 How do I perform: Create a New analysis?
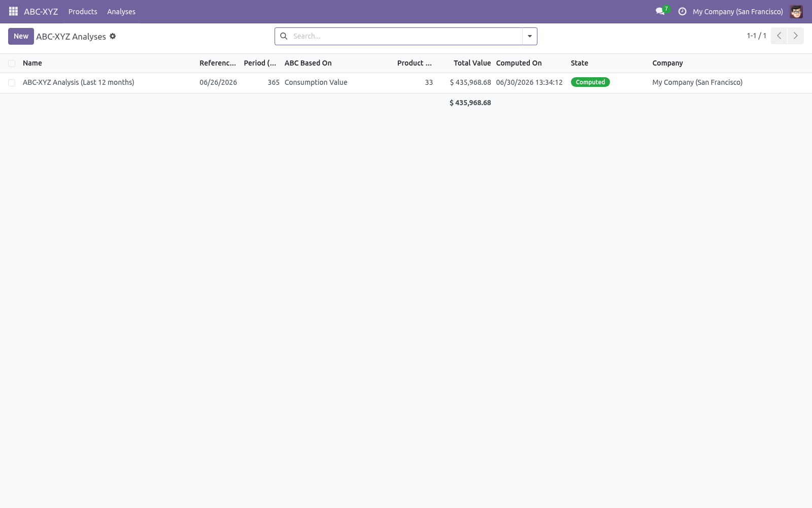pos(21,36)
